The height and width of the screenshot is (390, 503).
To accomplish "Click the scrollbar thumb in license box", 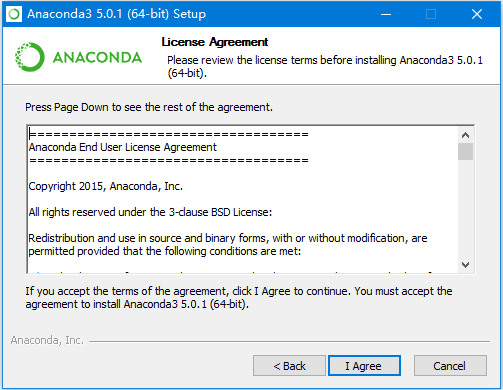I will [x=465, y=152].
